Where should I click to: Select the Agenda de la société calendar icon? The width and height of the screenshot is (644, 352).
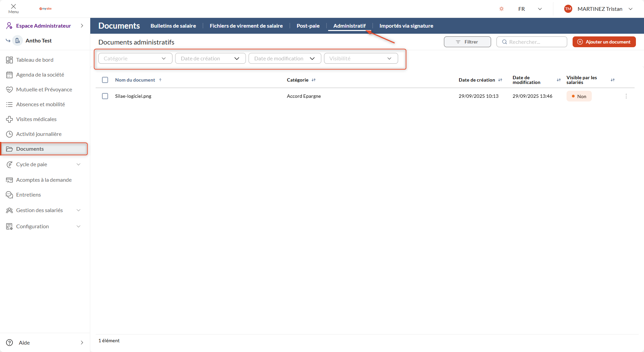(10, 75)
